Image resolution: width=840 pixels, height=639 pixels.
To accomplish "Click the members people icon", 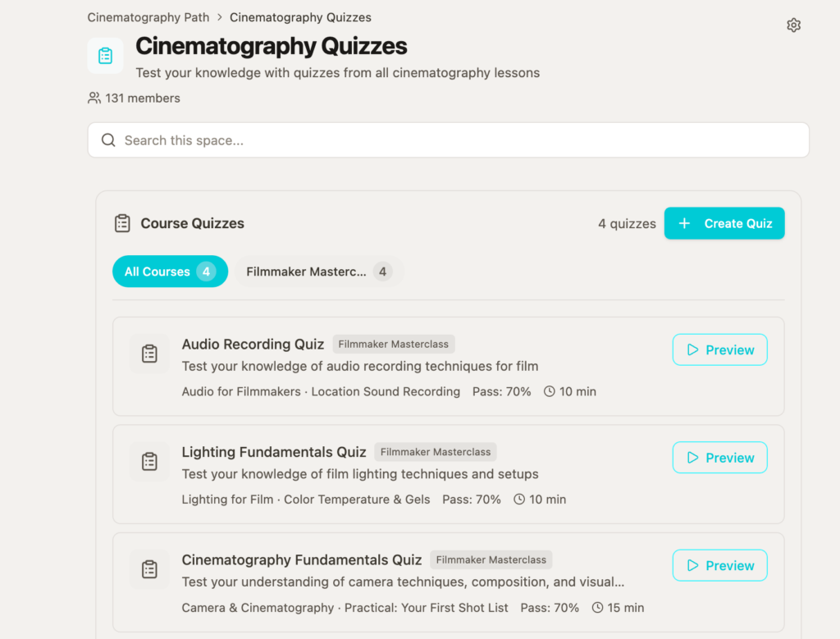I will (x=94, y=98).
